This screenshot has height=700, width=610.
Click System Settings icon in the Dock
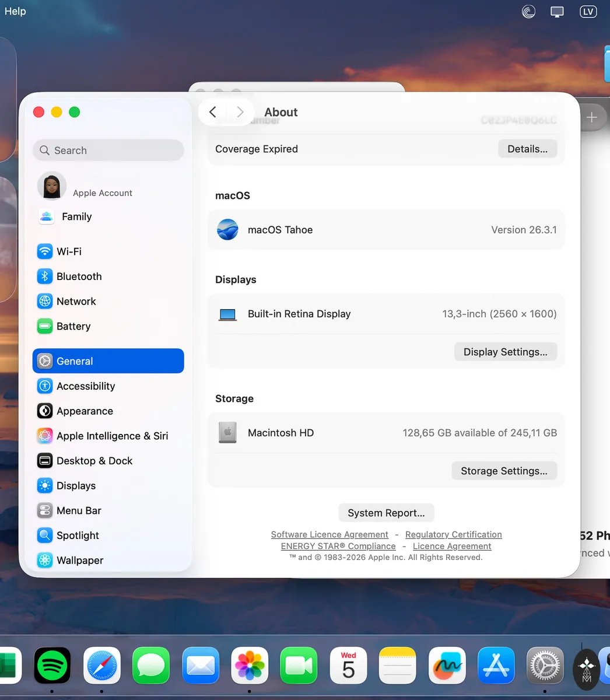coord(545,666)
